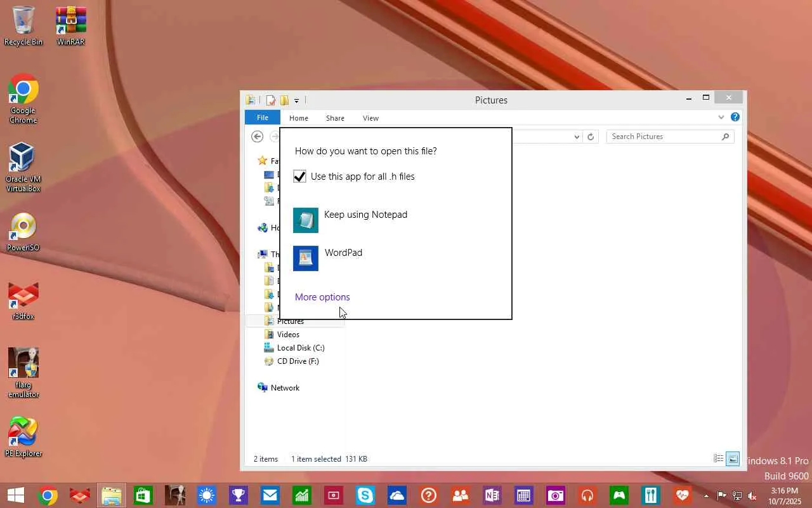This screenshot has height=508, width=812.
Task: Open the taskbar clock and date
Action: tap(785, 496)
